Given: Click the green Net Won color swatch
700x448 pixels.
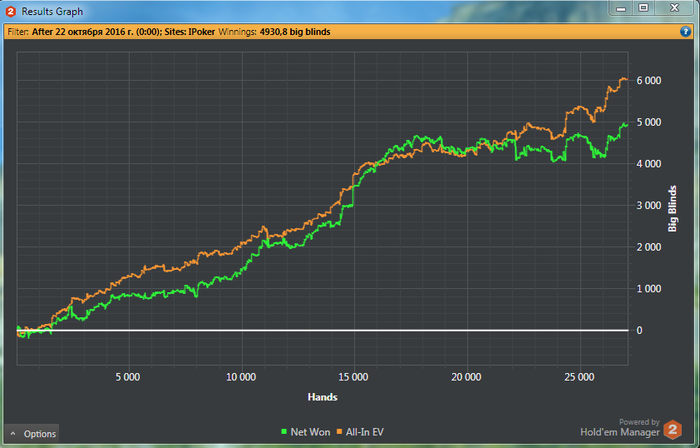Looking at the screenshot, I should click(x=284, y=432).
